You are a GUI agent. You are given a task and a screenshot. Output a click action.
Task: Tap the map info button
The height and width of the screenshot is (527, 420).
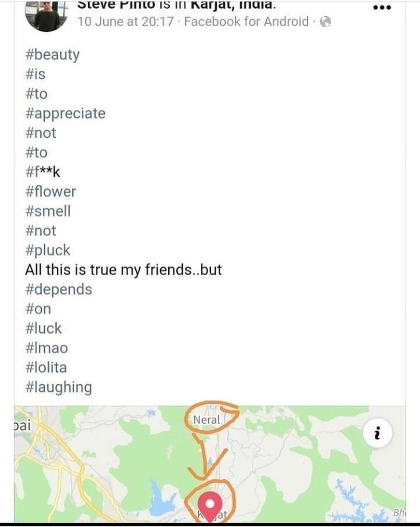point(377,434)
